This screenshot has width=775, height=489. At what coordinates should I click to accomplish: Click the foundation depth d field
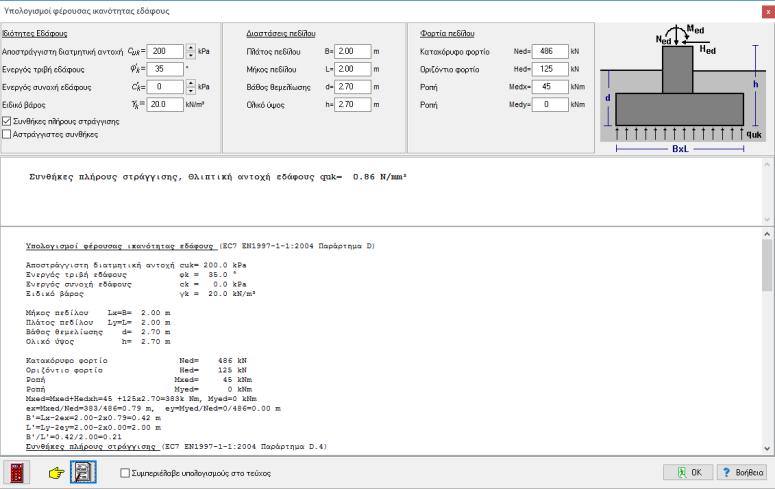coord(352,87)
